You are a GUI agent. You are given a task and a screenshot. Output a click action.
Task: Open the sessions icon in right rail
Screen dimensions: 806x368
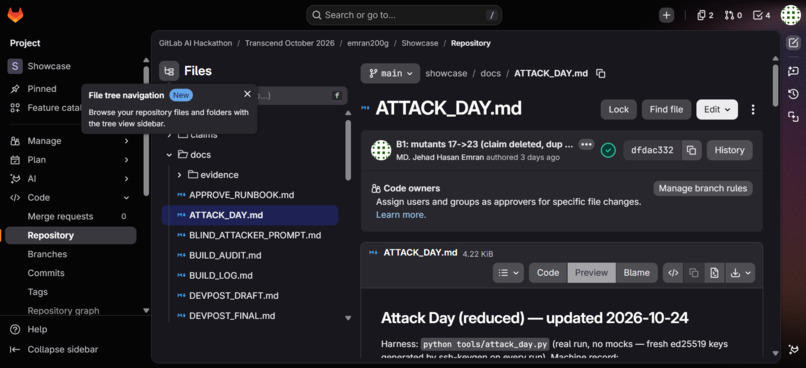[x=793, y=117]
